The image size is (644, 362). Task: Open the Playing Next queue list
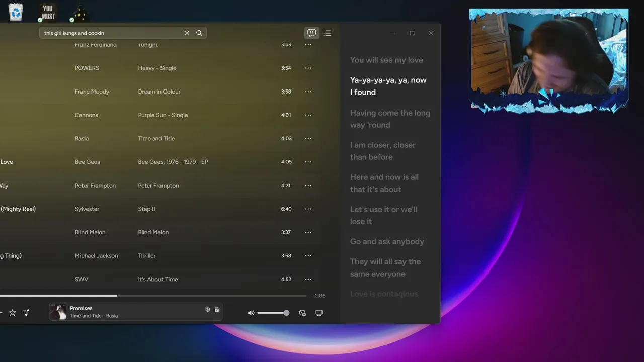tap(328, 33)
